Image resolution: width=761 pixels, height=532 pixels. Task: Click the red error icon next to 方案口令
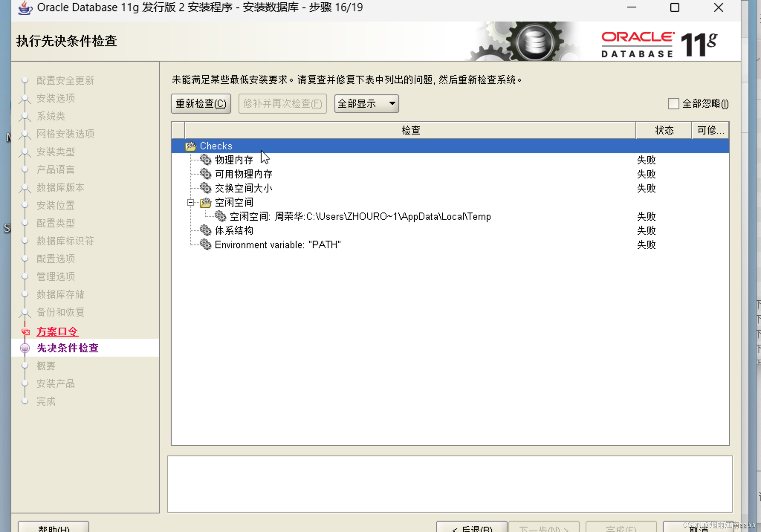(x=25, y=331)
